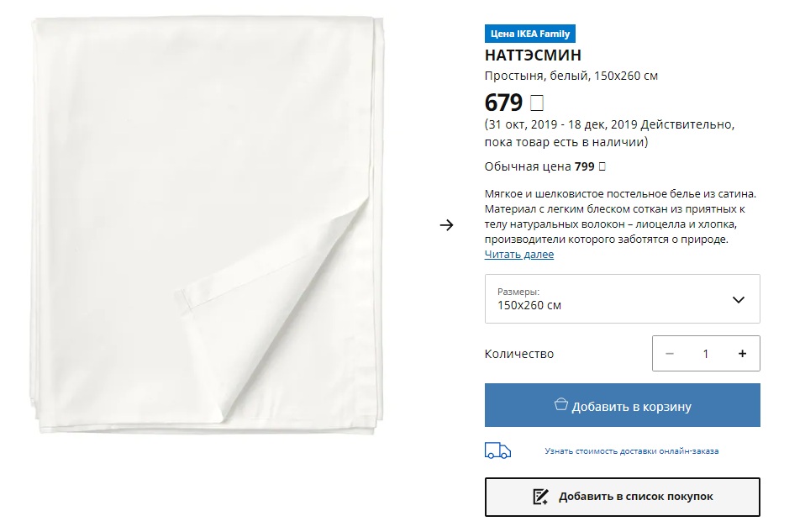
Task: Click the 679 family price
Action: (x=503, y=103)
